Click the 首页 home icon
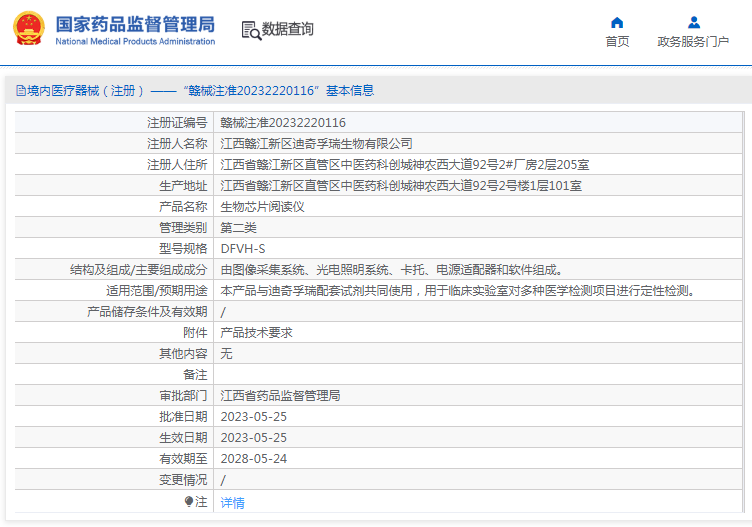 pyautogui.click(x=617, y=23)
